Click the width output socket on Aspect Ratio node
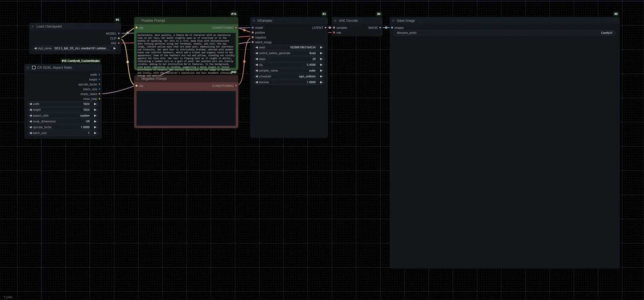Screen dimensions: 644x300 [99, 75]
